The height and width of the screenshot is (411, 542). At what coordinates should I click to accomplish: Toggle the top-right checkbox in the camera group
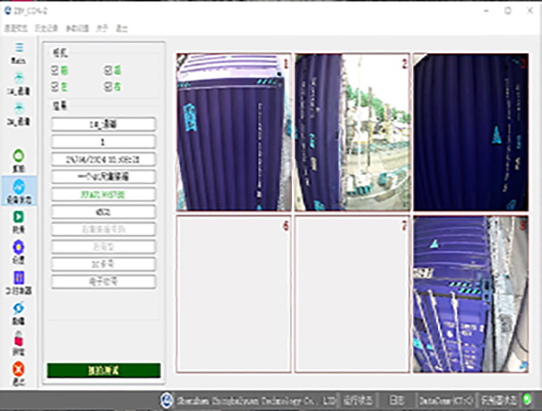(108, 71)
